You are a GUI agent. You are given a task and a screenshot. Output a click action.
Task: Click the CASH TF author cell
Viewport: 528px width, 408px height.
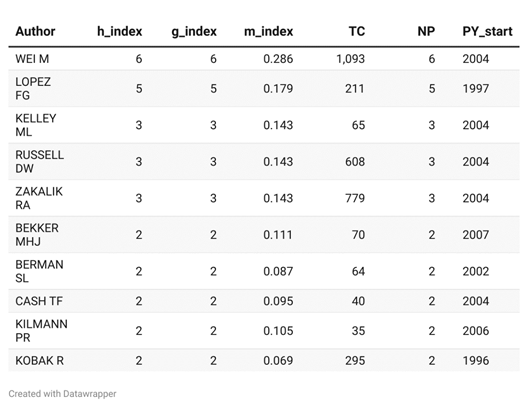[39, 301]
